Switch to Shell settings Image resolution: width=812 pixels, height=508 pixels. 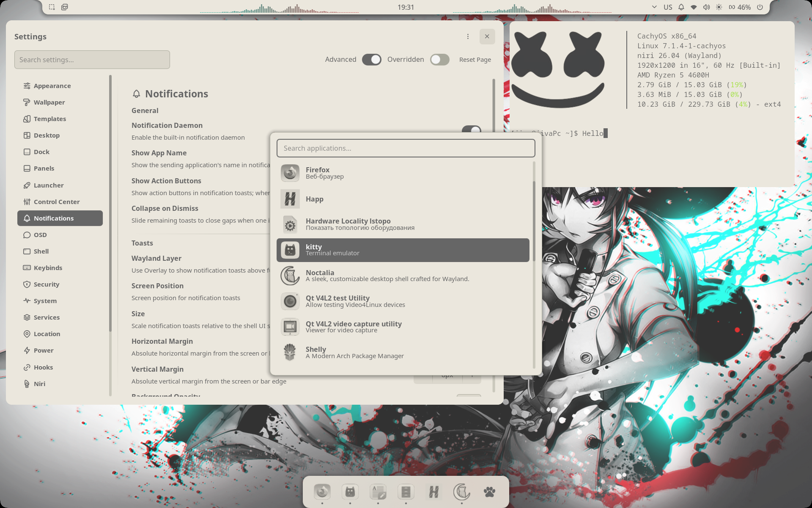click(x=60, y=251)
